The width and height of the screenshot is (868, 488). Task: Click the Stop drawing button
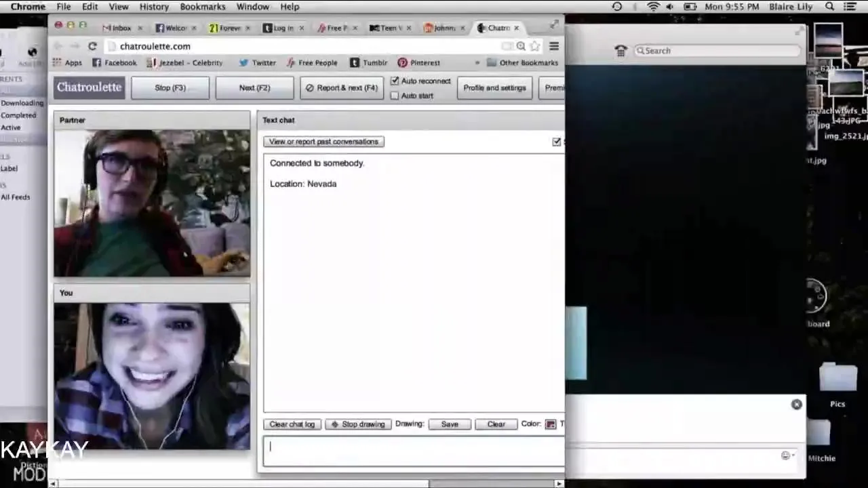pos(358,424)
